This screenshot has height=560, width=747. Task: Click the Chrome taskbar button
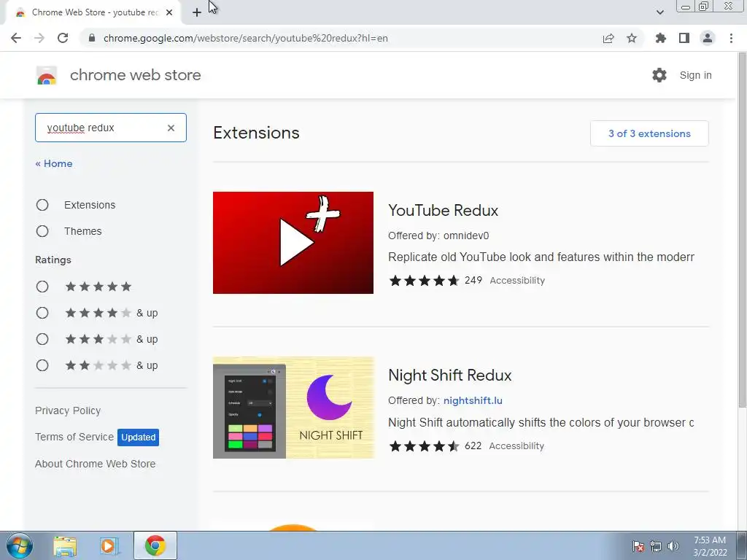point(155,545)
